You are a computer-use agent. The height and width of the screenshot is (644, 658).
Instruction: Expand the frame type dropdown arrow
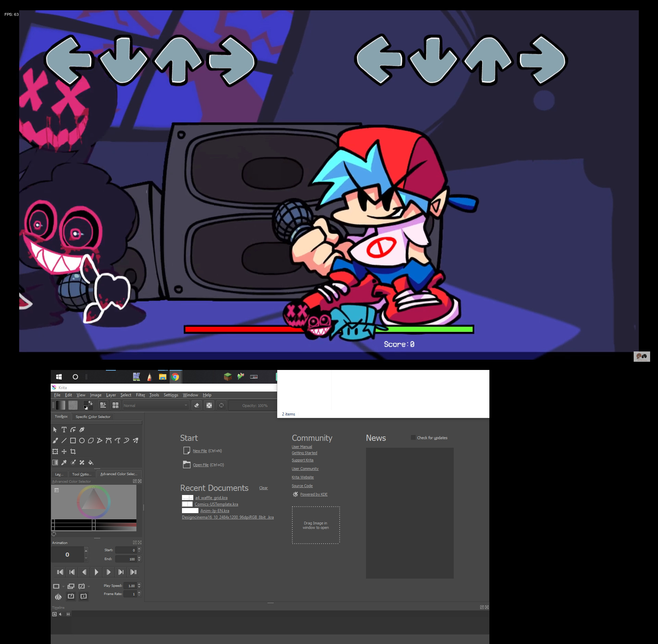[x=63, y=586]
